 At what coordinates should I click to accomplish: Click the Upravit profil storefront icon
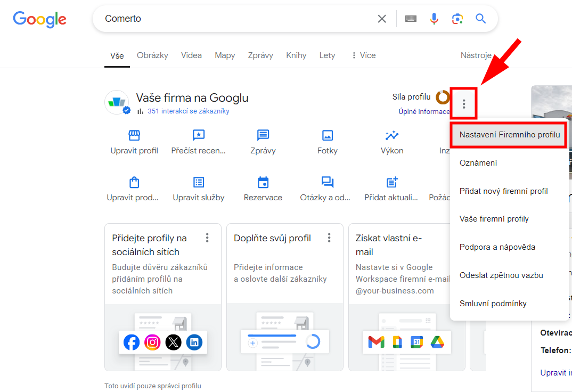[x=134, y=135]
